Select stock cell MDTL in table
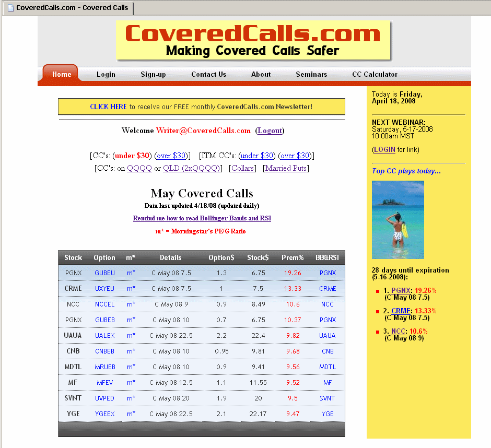Screen dimensions: 491x448 tap(73, 367)
